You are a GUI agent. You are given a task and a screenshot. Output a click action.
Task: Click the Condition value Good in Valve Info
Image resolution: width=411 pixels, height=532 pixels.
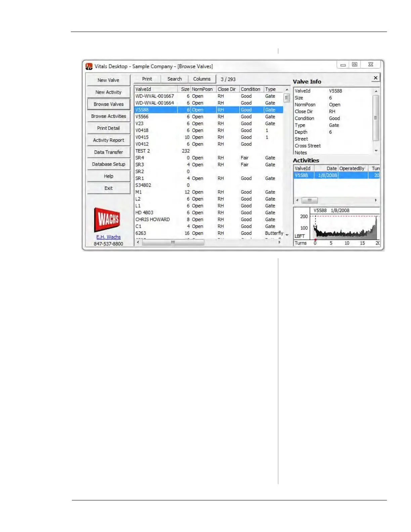[x=334, y=119]
